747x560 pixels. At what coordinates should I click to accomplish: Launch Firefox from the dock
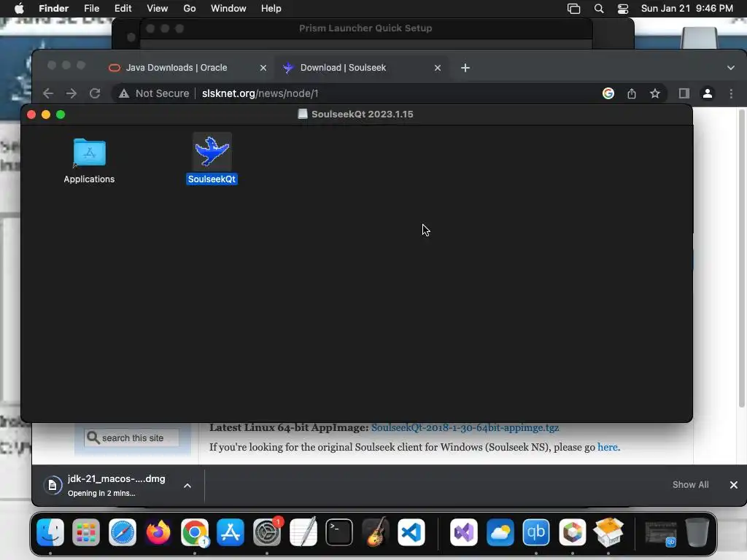click(158, 532)
